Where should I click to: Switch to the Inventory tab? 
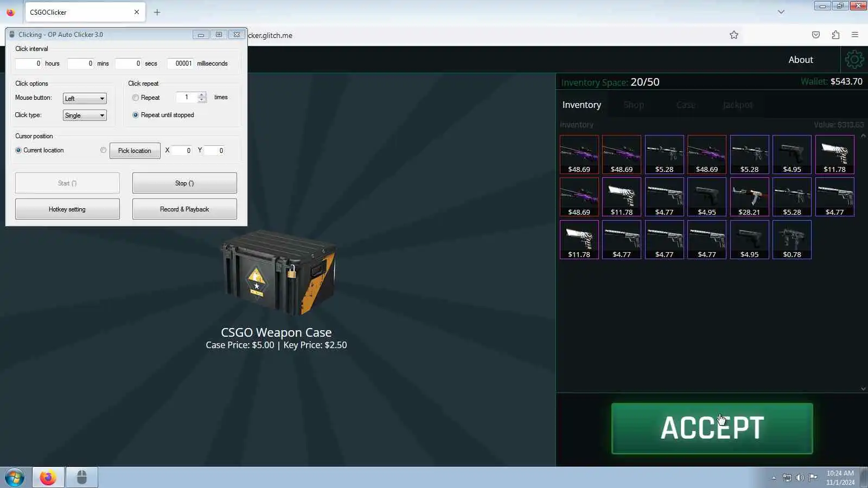click(x=582, y=105)
